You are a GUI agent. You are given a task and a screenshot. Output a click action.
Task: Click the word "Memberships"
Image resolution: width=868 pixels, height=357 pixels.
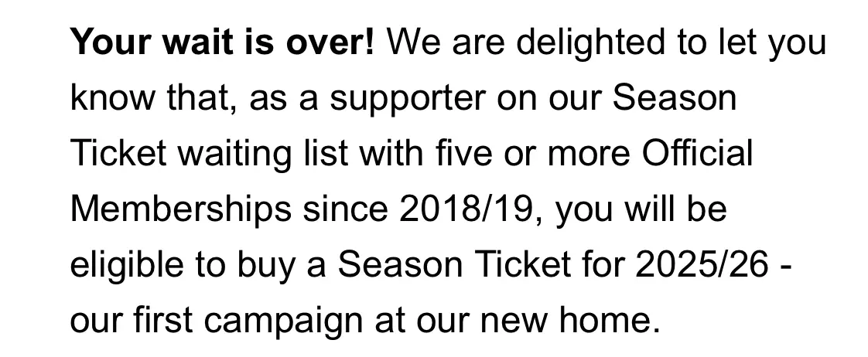181,210
